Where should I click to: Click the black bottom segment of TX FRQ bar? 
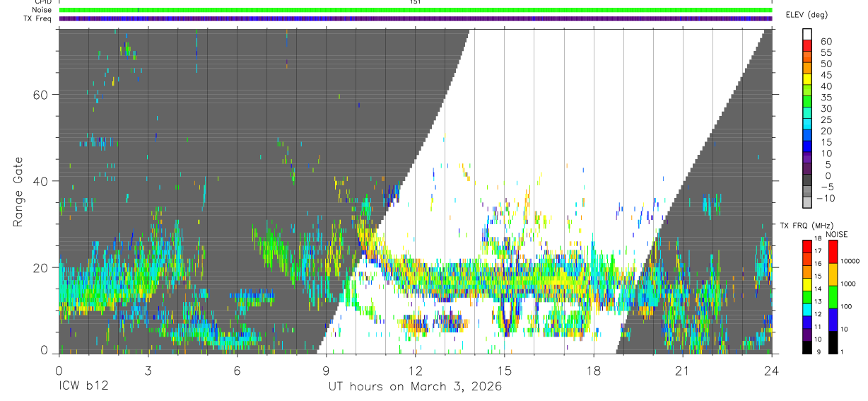(x=807, y=347)
